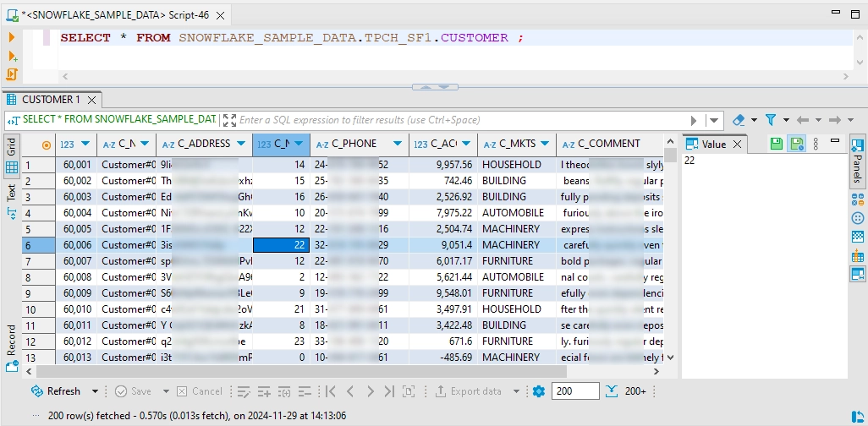Click the remove filters eraser icon
This screenshot has width=868, height=426.
coord(739,120)
